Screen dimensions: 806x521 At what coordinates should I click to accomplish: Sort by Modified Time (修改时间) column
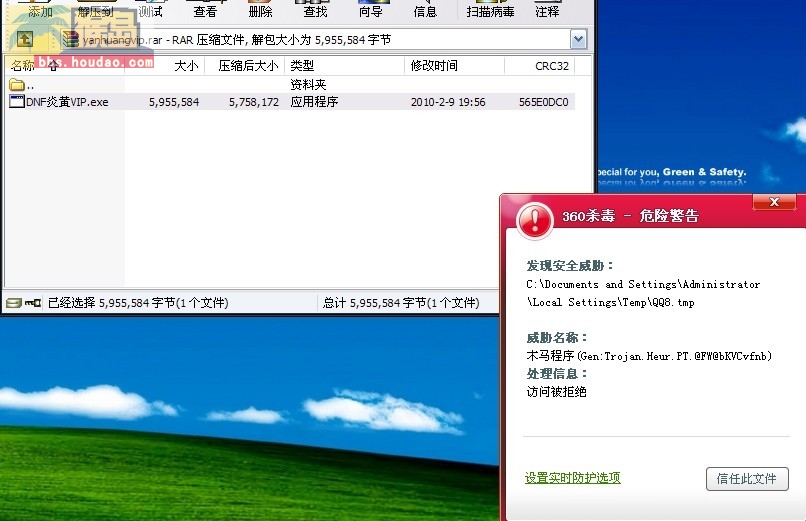coord(454,66)
